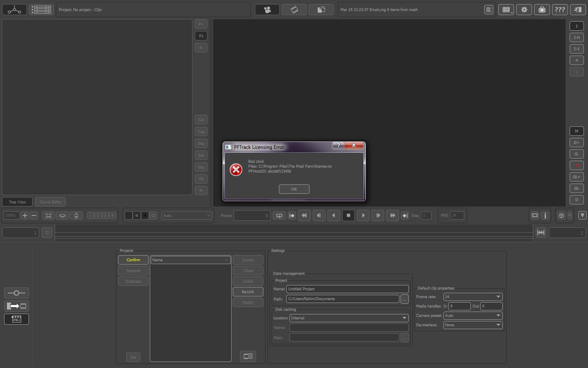
Task: Click the D button on right sidebar
Action: [x=577, y=200]
